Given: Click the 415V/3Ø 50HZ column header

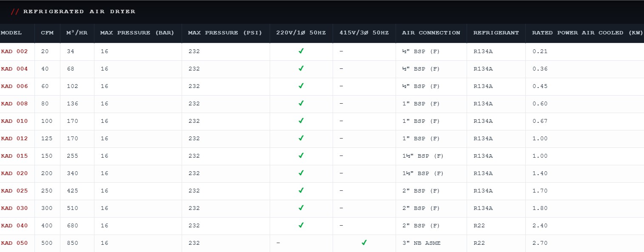Looking at the screenshot, I should pyautogui.click(x=364, y=33).
